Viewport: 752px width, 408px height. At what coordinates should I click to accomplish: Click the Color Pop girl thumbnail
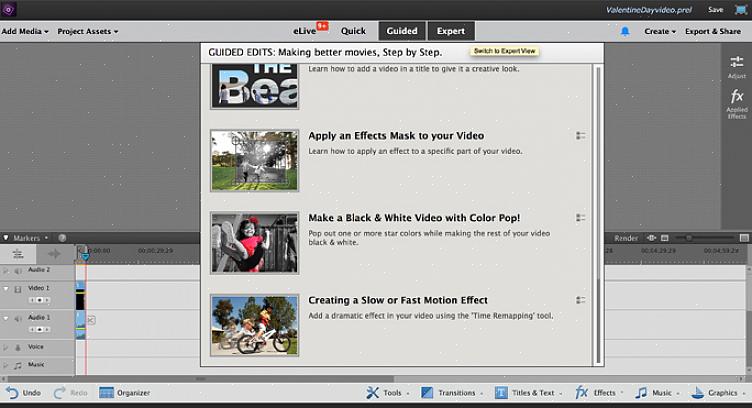255,243
